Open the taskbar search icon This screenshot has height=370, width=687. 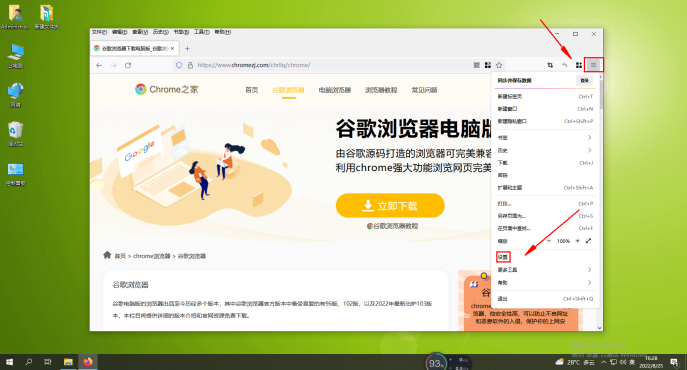[29, 362]
